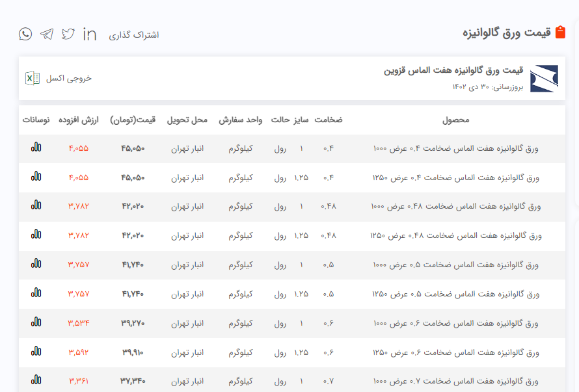This screenshot has height=392, width=579.
Task: Open product ورق گالوانیزه ضخامت ۰.۴ عرض ۱۲۵۰
Action: pos(455,177)
